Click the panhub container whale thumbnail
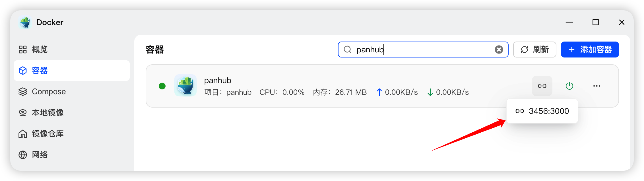This screenshot has width=644, height=181. 185,85
